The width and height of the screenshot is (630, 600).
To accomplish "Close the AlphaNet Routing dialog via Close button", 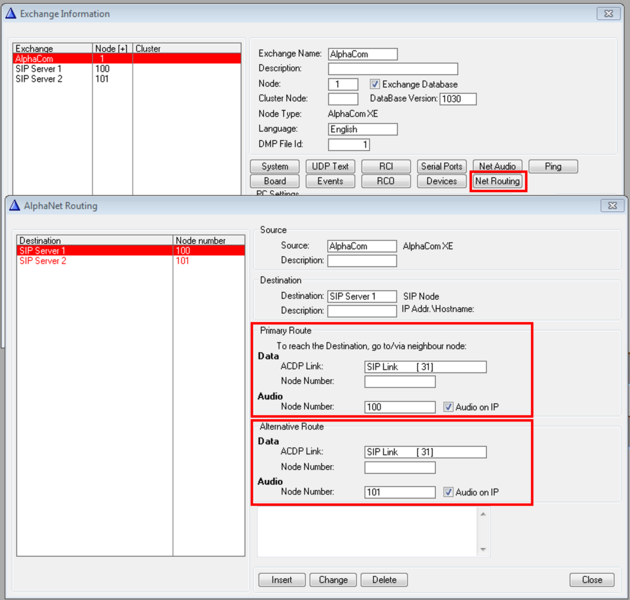I will tap(592, 580).
